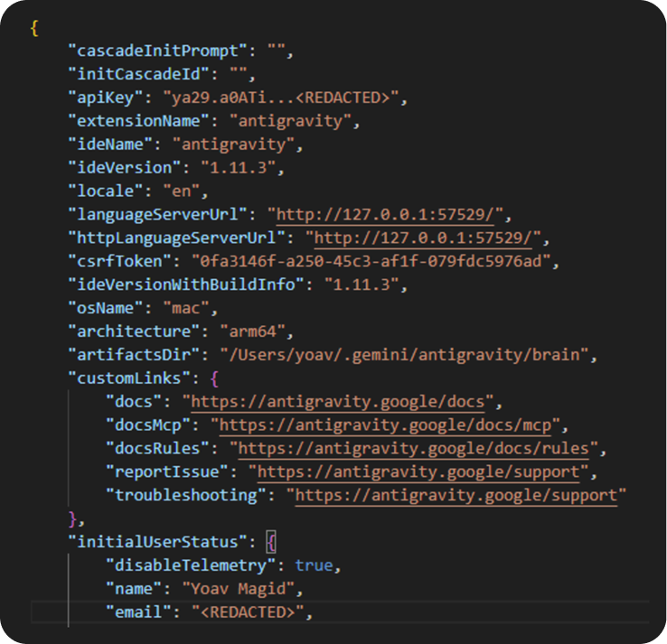
Task: Select the redacted apiKey value ya29.a0ATi
Action: click(x=281, y=98)
